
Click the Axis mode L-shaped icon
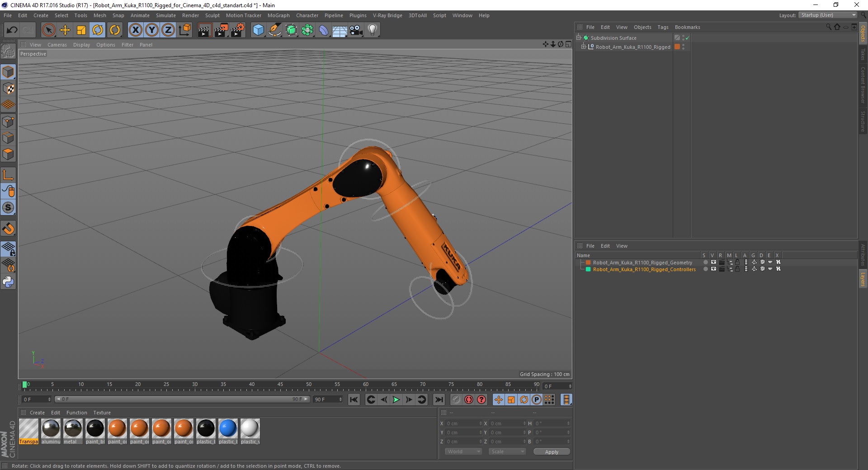pyautogui.click(x=8, y=175)
